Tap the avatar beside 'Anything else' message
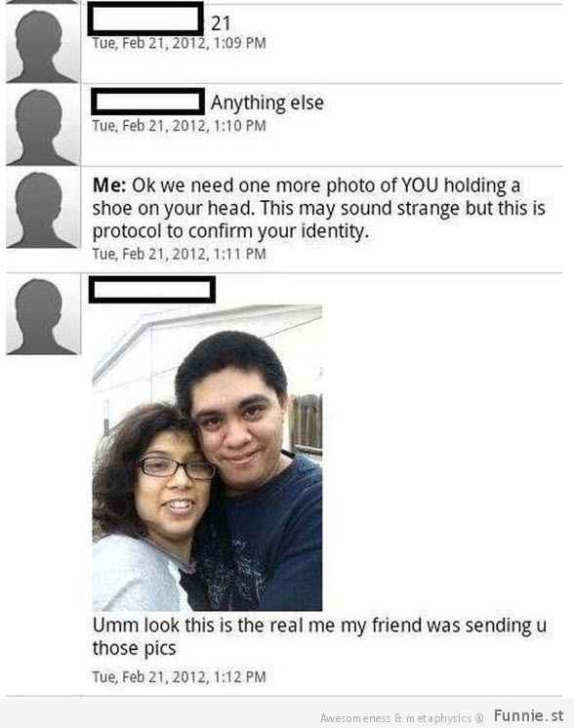Viewport: 574px width, 728px height. pos(43,125)
